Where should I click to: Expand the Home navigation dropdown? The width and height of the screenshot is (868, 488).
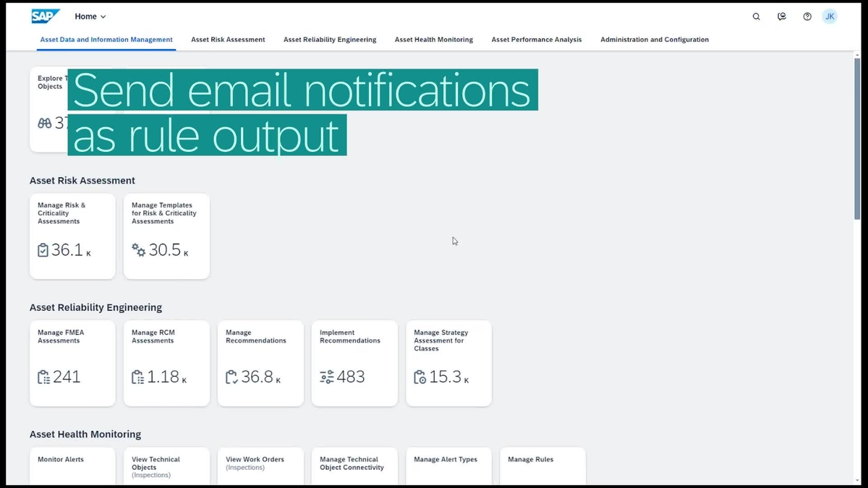tap(90, 17)
